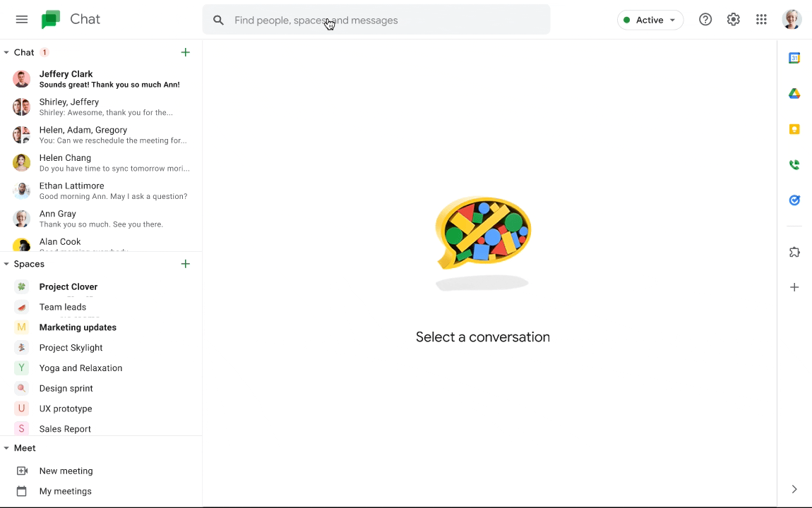
Task: Open the Active status dropdown
Action: click(x=650, y=20)
